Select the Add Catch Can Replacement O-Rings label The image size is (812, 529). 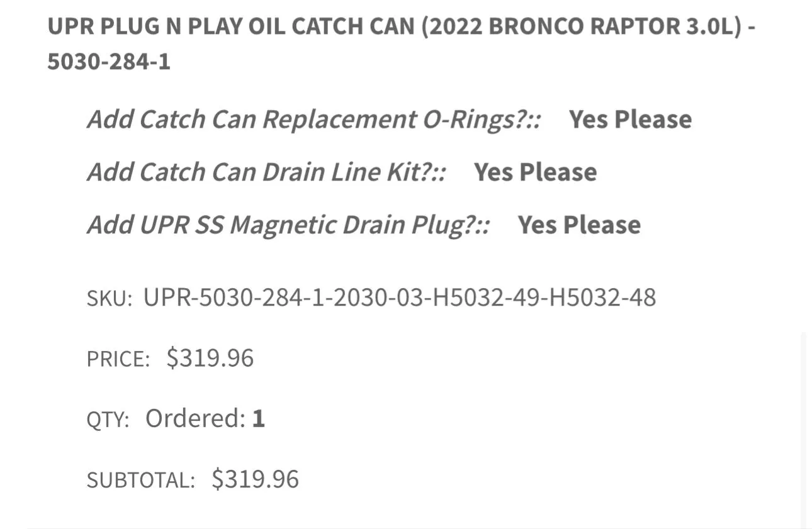pyautogui.click(x=314, y=120)
